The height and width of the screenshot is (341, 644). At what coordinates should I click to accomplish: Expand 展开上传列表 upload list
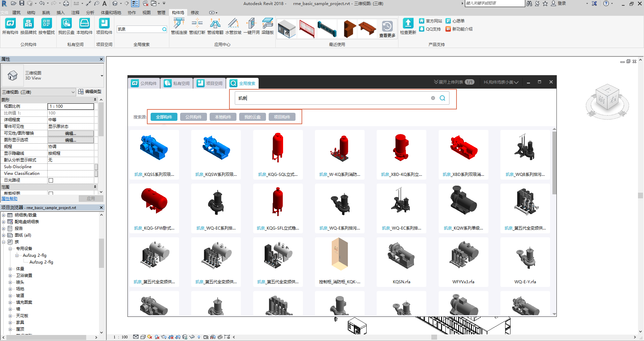[454, 82]
